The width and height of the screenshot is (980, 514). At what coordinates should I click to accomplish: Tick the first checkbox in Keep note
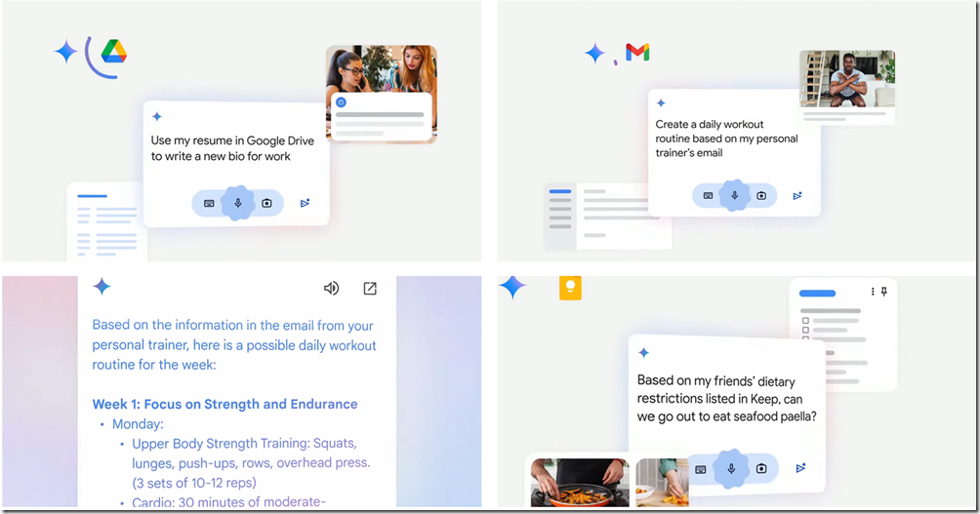(805, 321)
